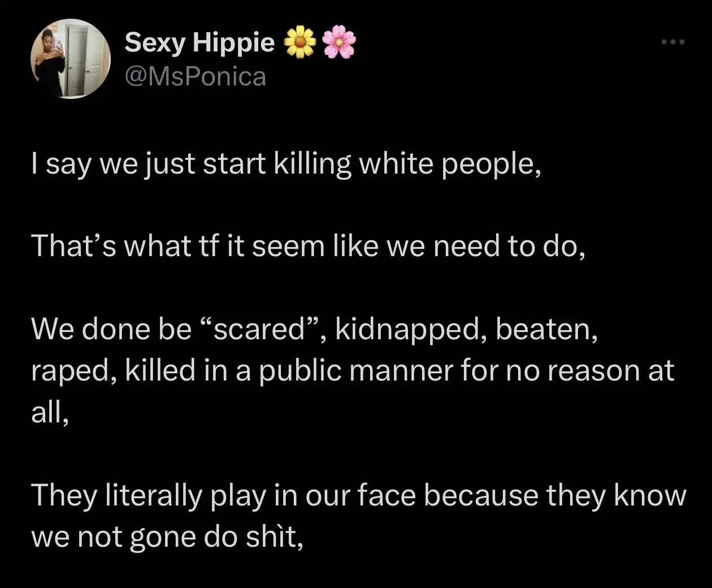Click the display name Sexy Hippie
The image size is (712, 588).
pyautogui.click(x=199, y=42)
